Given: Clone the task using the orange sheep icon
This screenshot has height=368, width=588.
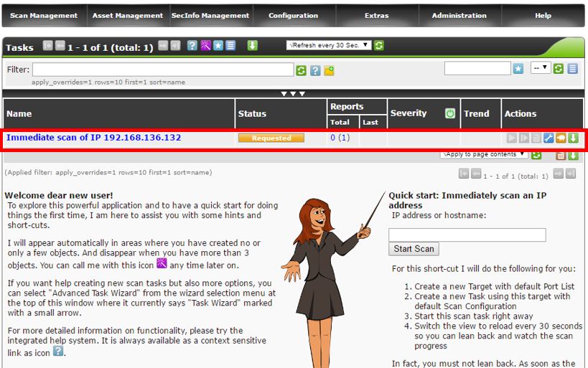Looking at the screenshot, I should pos(561,138).
